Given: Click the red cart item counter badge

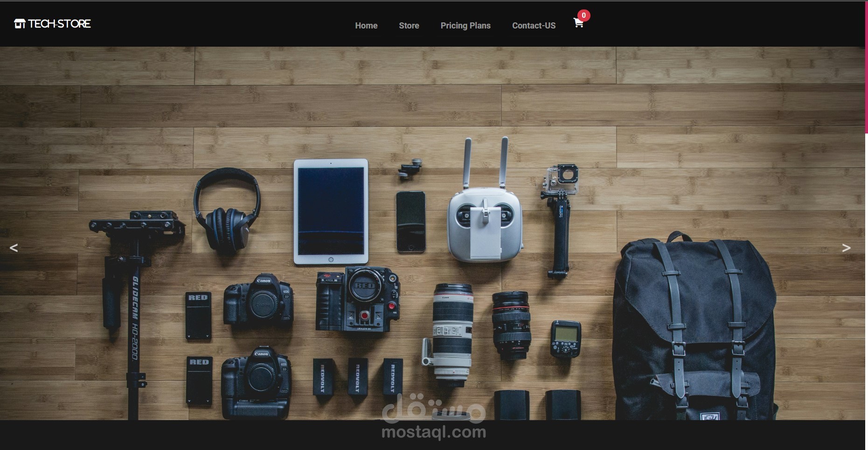Looking at the screenshot, I should pyautogui.click(x=583, y=15).
